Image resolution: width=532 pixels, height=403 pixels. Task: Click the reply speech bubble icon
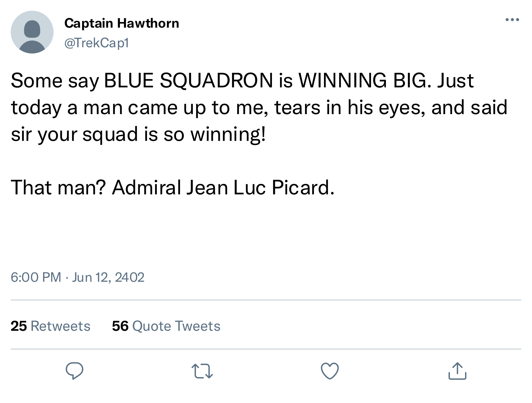click(x=74, y=371)
